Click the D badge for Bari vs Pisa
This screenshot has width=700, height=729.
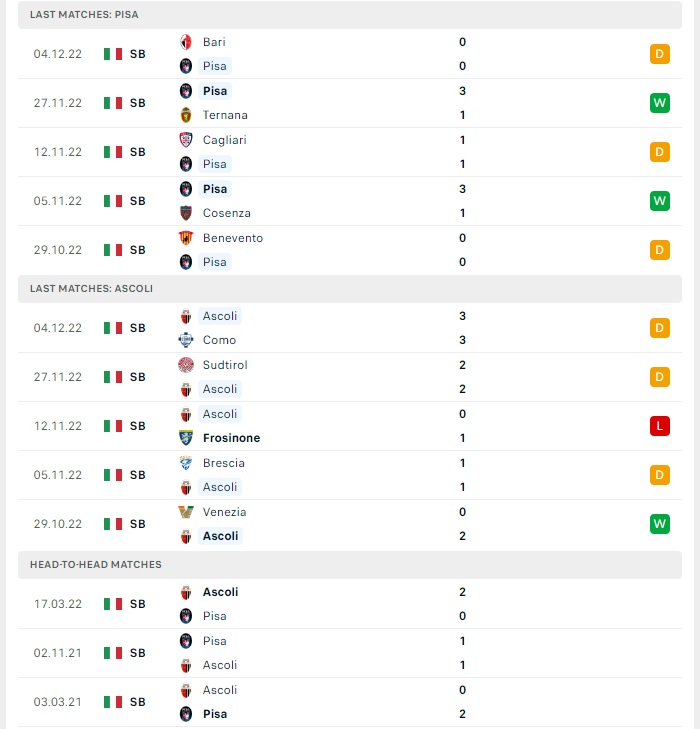(x=660, y=54)
